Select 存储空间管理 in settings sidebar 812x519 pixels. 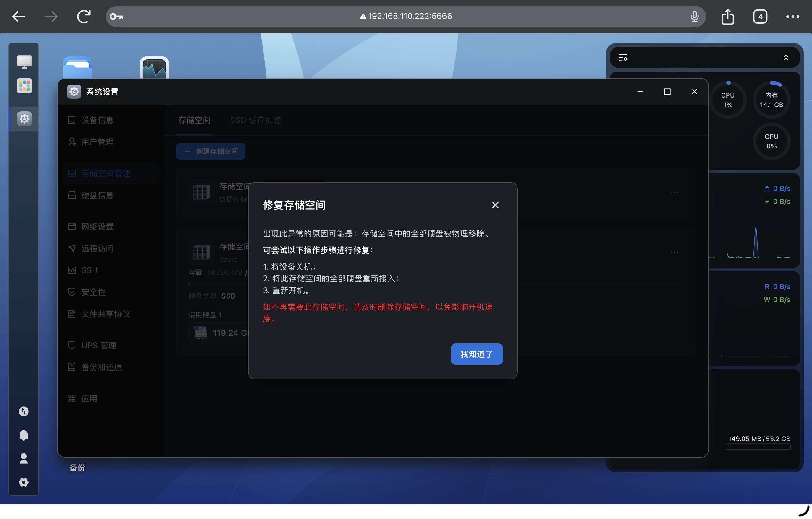coord(111,173)
